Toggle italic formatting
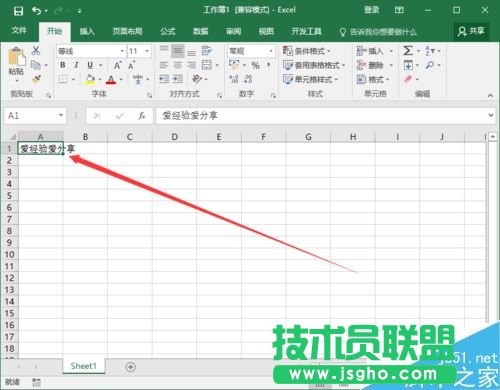 76,65
